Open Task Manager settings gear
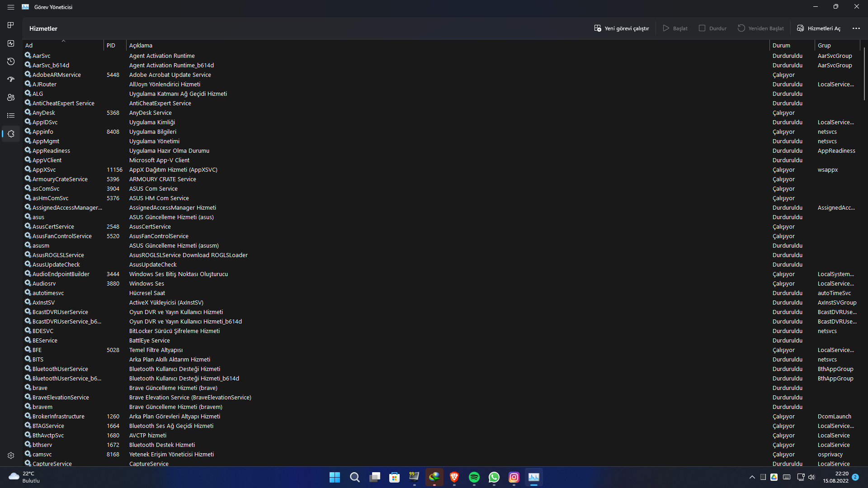 pyautogui.click(x=11, y=455)
